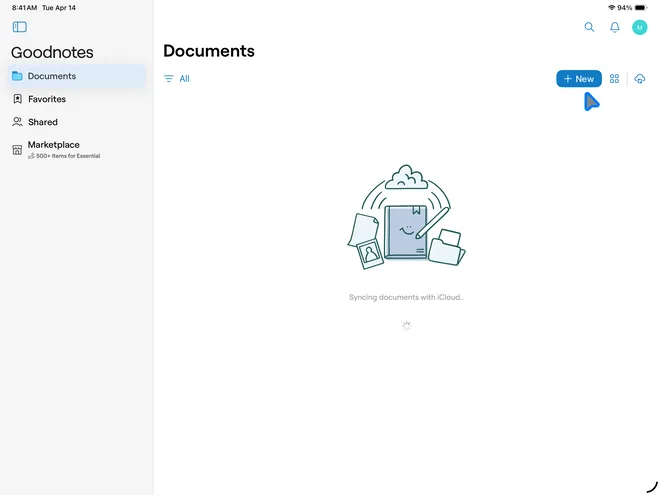Tap the battery indicator in status bar
The width and height of the screenshot is (660, 495).
tap(641, 8)
